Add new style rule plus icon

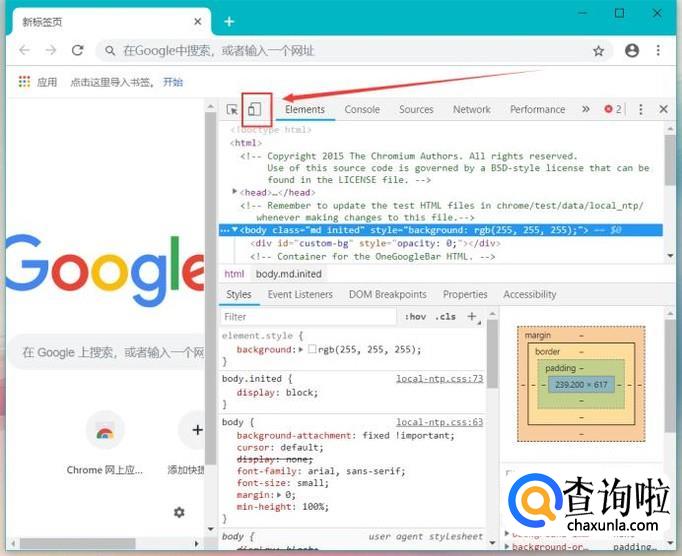[x=472, y=316]
